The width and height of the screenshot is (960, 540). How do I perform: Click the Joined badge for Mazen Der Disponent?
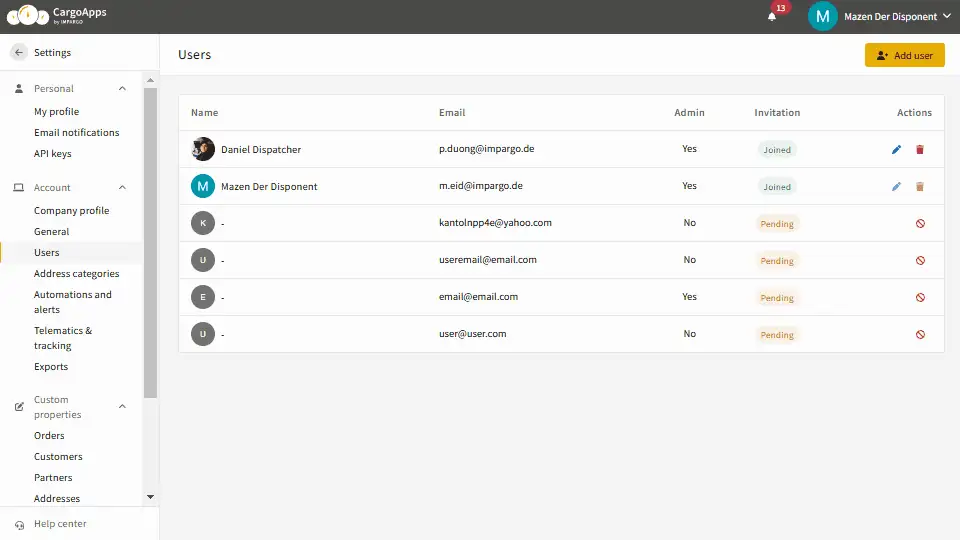(777, 187)
